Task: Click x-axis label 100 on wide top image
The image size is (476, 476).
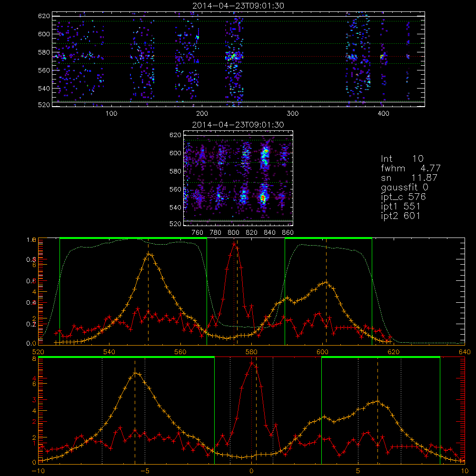Action: [x=111, y=114]
